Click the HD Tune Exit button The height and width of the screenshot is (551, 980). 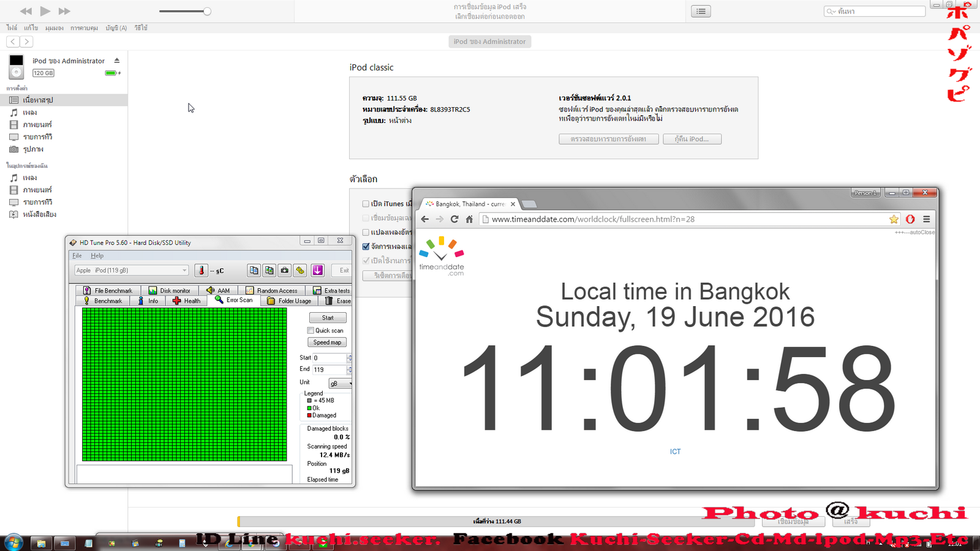coord(342,270)
